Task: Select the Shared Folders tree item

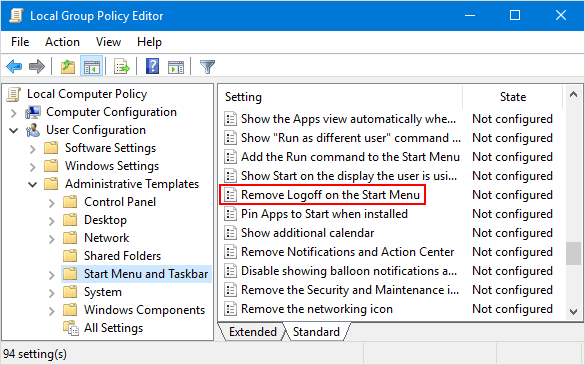Action: 122,256
